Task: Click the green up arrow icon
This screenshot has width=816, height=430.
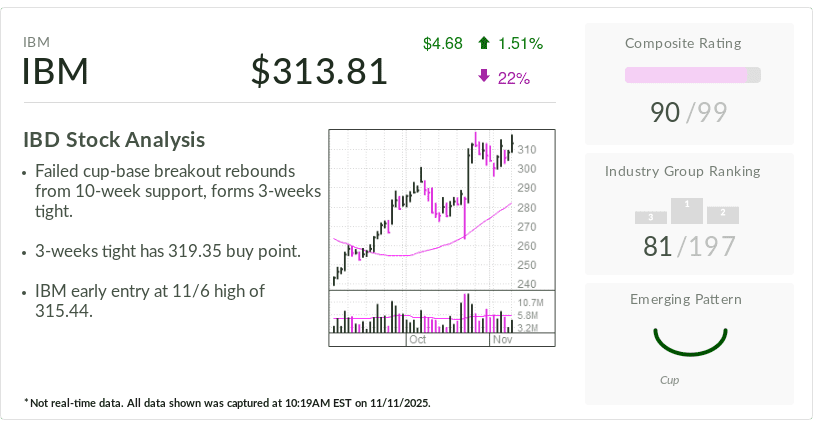Action: (484, 44)
